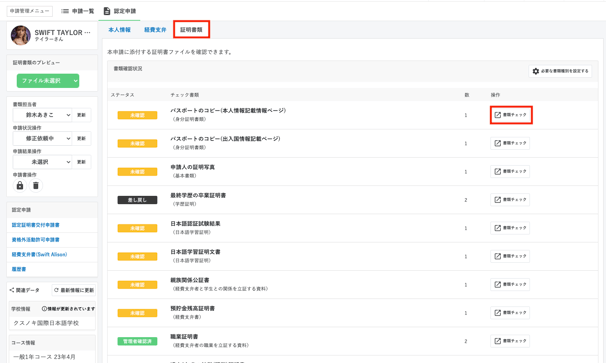
Task: Click the 申請一覧 list icon
Action: pos(65,11)
